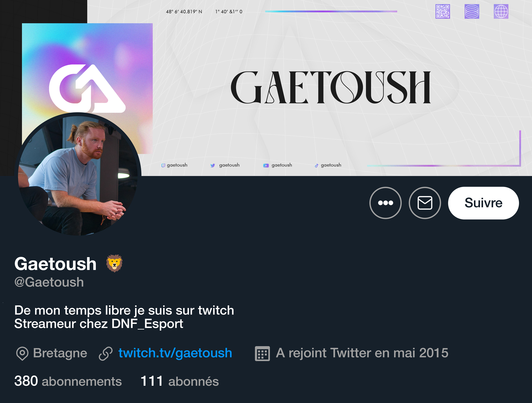Open the twitch.tv/gaetoush link
This screenshot has width=532, height=403.
pos(175,353)
